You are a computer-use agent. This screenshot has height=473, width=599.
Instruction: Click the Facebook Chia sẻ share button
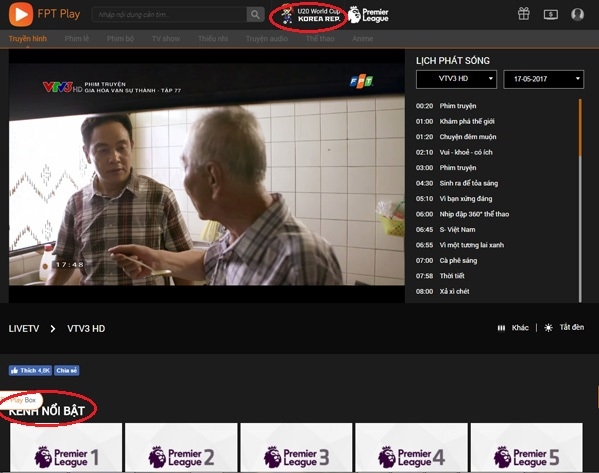pos(66,370)
